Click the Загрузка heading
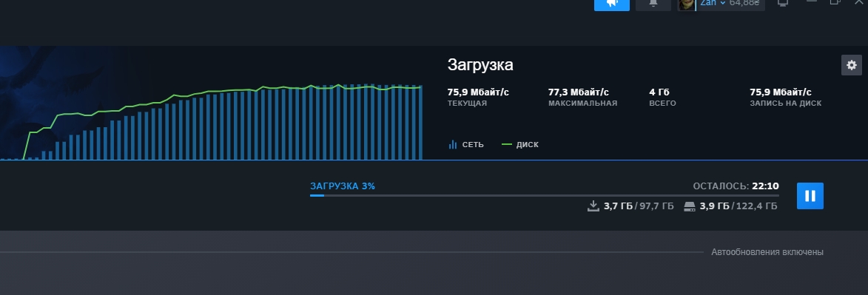The width and height of the screenshot is (868, 295). click(480, 65)
